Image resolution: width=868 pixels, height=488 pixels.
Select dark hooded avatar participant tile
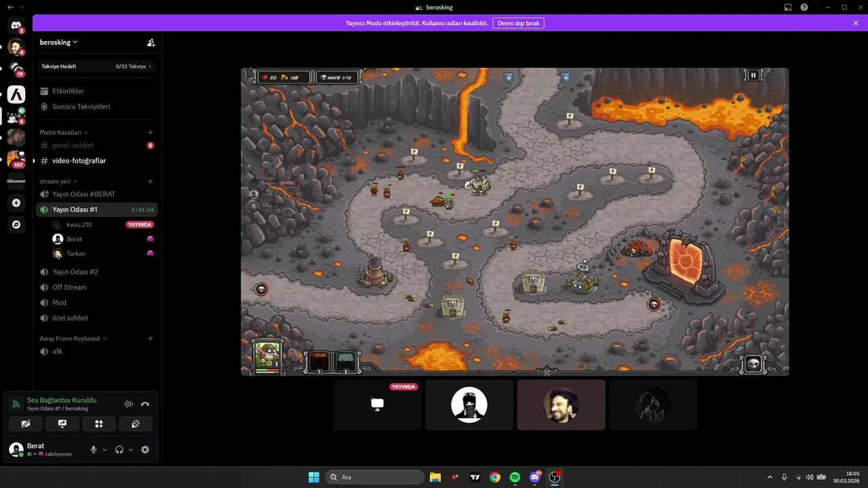click(x=653, y=405)
